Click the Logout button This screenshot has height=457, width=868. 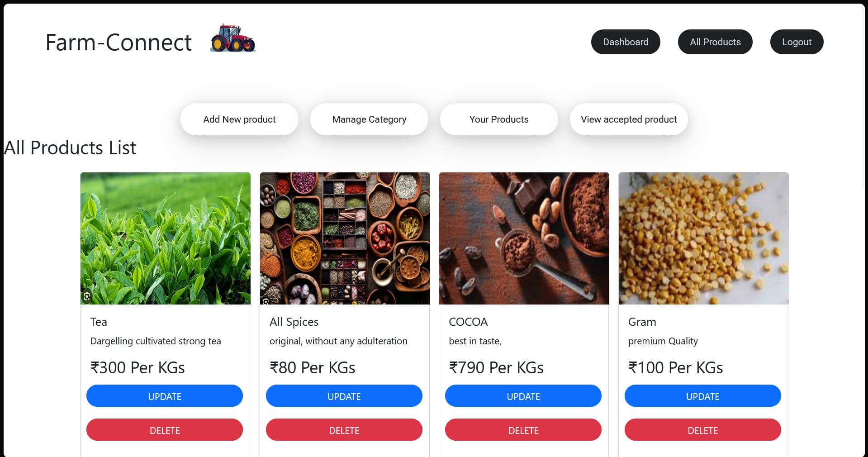click(797, 42)
